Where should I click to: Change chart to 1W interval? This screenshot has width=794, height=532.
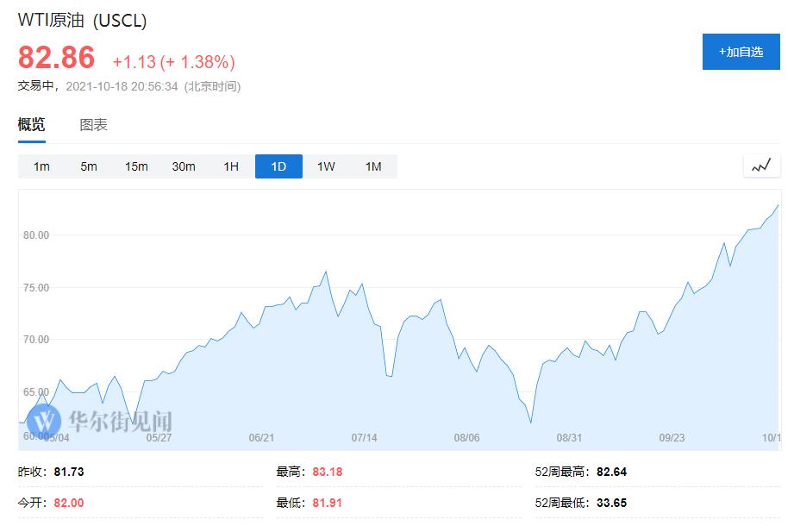(x=326, y=166)
